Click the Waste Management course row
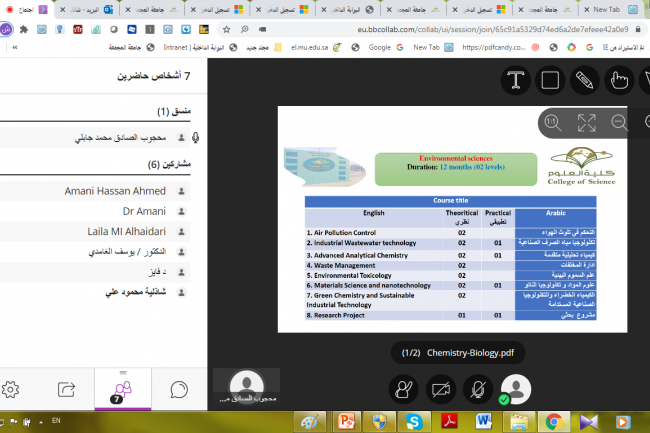650x433 pixels. (451, 265)
